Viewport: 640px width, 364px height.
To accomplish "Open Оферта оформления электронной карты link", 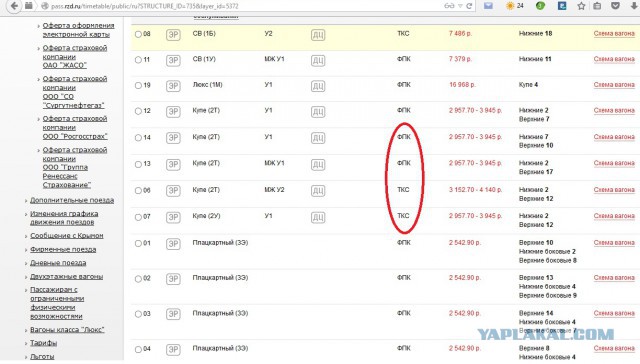I will coord(78,30).
